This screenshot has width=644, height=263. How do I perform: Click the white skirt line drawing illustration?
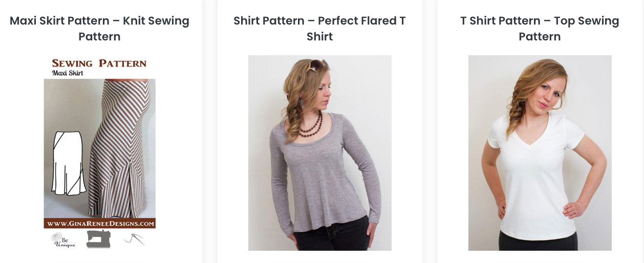[69, 163]
